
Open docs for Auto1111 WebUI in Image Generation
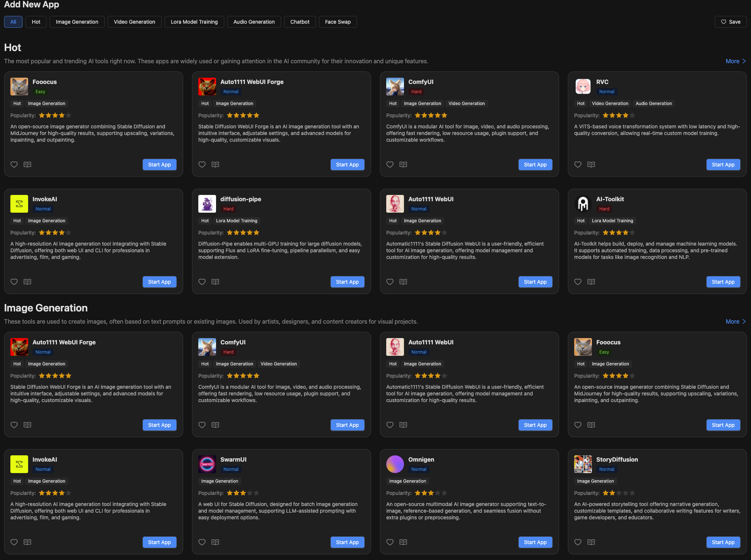pos(403,425)
